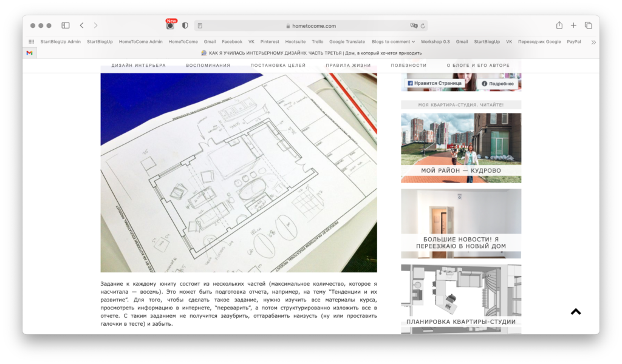Click the translate icon in address bar
Image resolution: width=622 pixels, height=364 pixels.
pos(414,26)
